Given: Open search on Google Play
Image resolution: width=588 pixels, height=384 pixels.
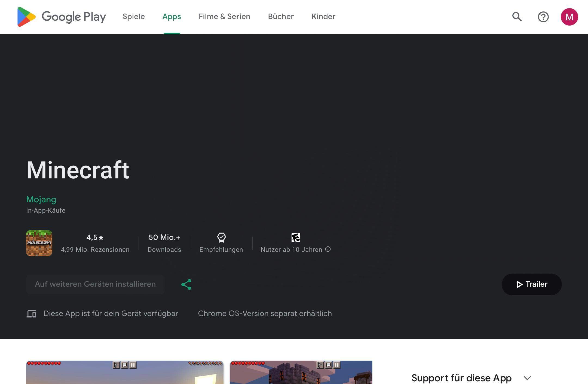Looking at the screenshot, I should point(517,17).
